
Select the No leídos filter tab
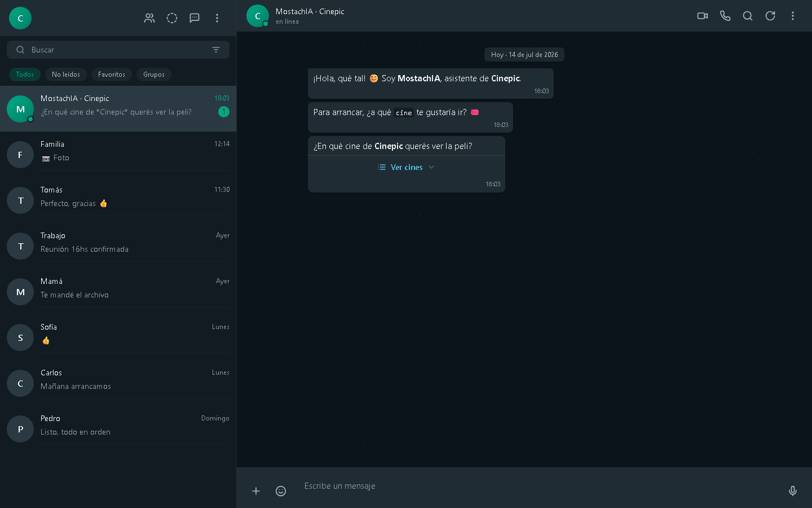coord(66,75)
